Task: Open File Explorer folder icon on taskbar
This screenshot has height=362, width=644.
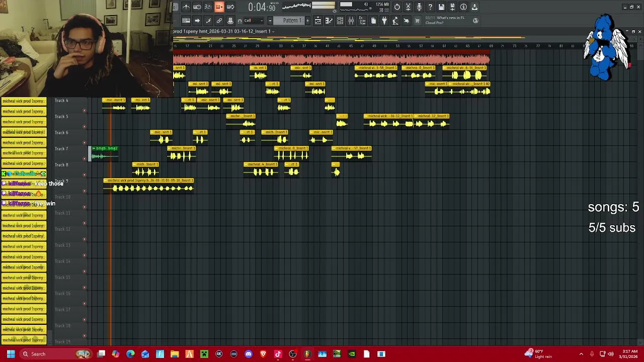Action: coord(175,354)
